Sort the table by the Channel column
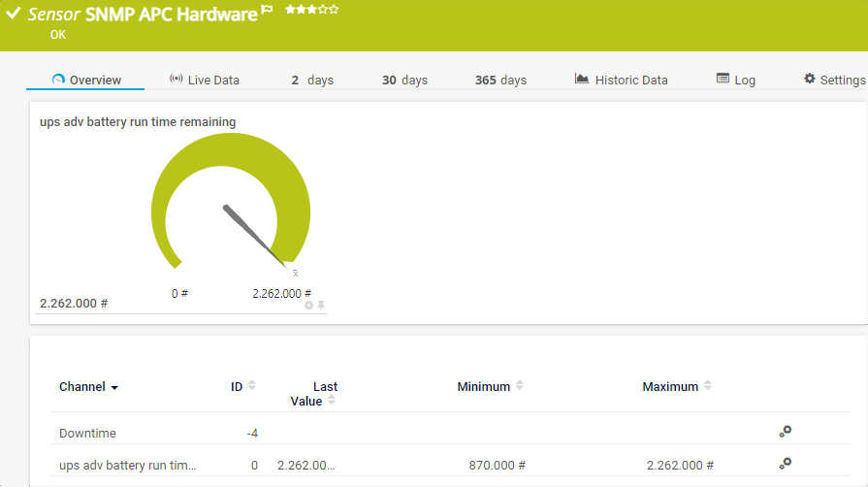Screen dimensions: 868x487 coord(88,387)
